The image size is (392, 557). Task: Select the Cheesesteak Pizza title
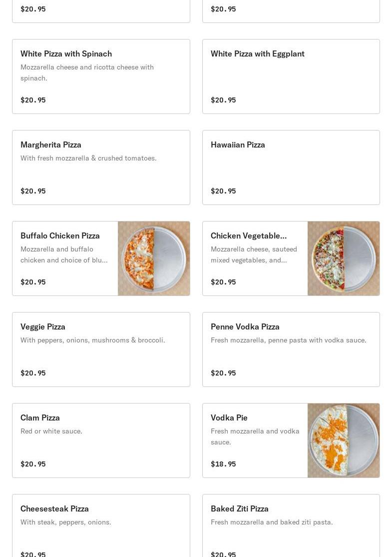(x=54, y=508)
